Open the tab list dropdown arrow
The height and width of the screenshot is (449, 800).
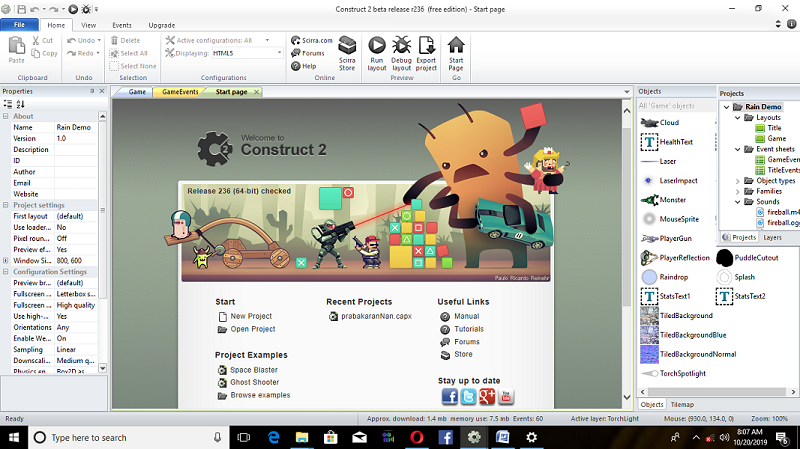(x=627, y=92)
